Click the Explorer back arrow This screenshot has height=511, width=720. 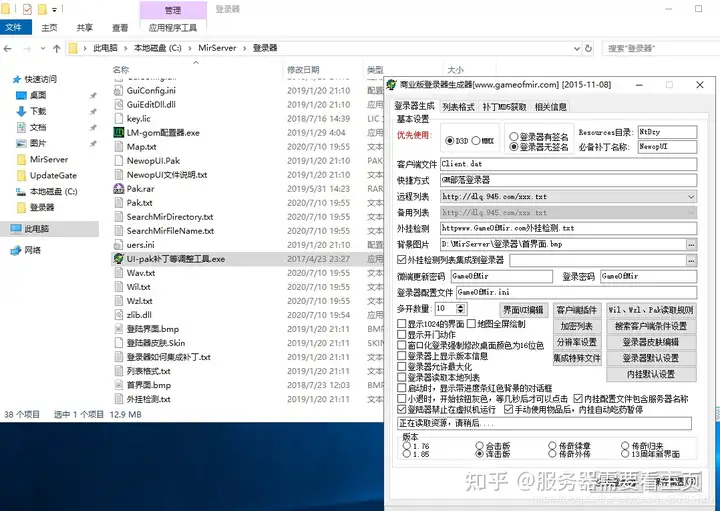coord(8,48)
